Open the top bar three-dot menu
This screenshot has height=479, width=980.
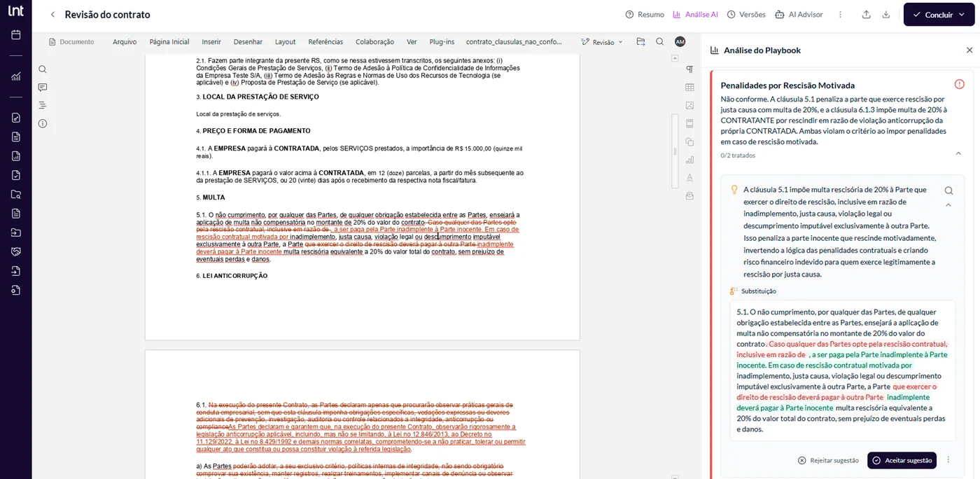coord(841,15)
